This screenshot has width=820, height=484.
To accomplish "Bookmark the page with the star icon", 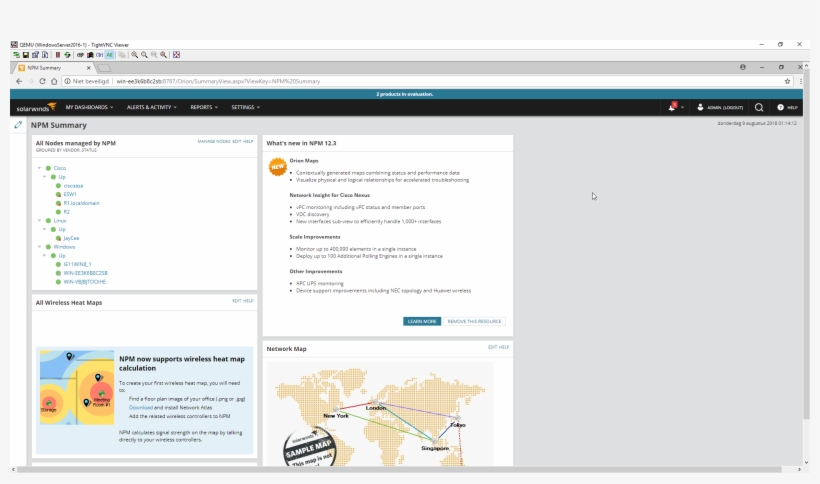I will (x=787, y=81).
